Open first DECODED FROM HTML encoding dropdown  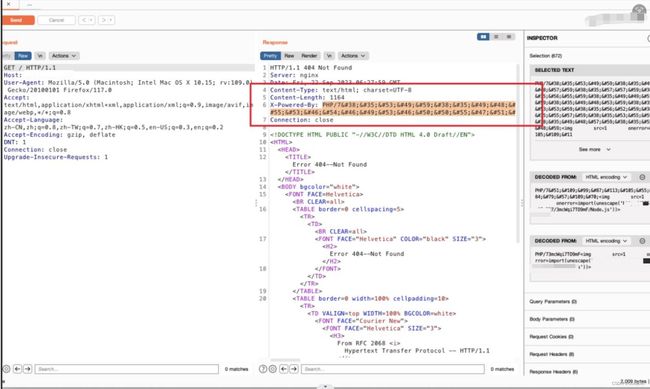coord(606,177)
